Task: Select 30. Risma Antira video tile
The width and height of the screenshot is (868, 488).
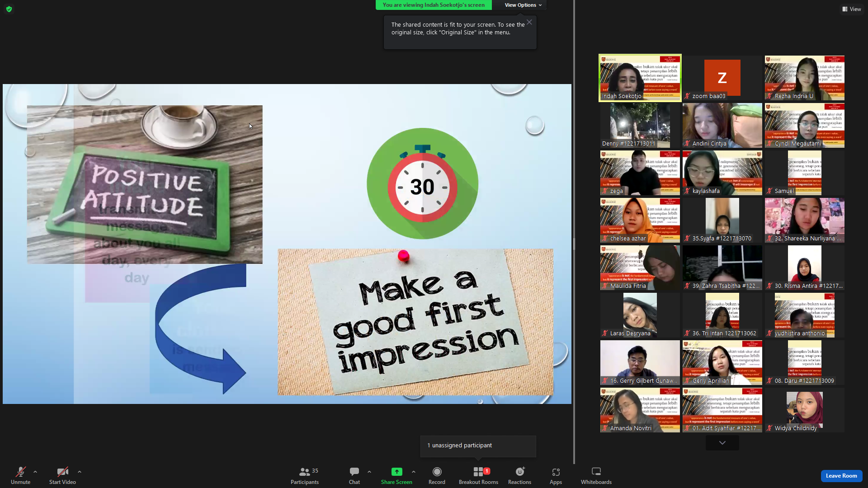Action: [804, 267]
